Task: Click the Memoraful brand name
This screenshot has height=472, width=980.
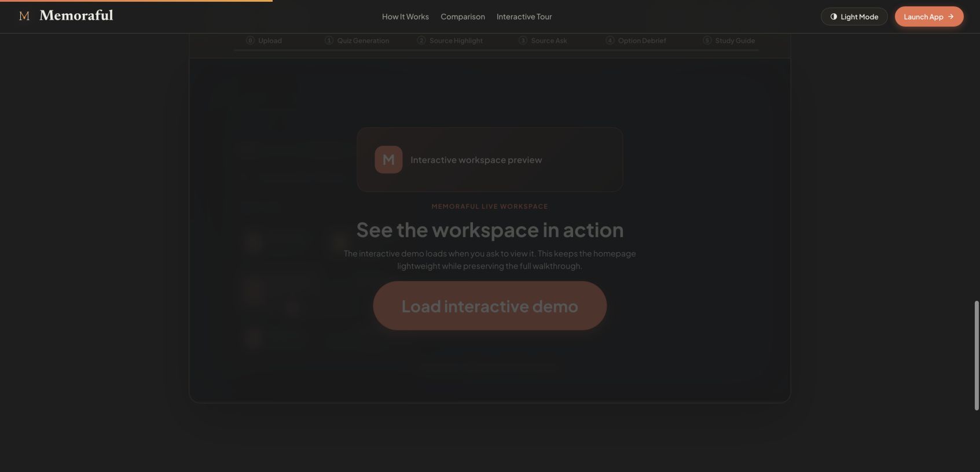Action: click(76, 16)
